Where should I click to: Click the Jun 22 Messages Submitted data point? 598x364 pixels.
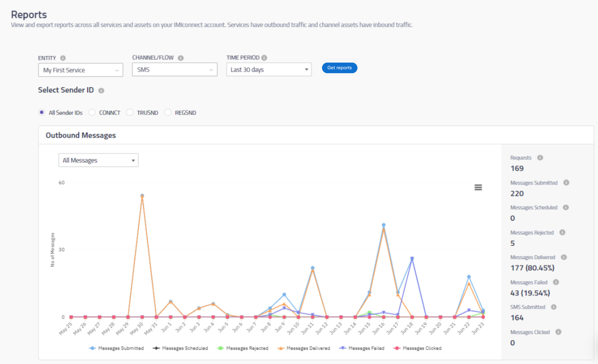coord(469,277)
